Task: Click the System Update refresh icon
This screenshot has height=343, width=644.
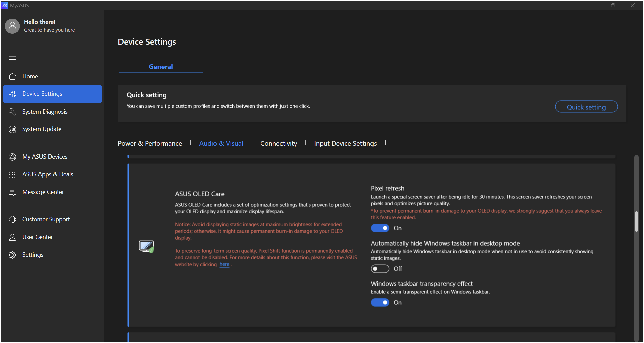Action: click(12, 129)
